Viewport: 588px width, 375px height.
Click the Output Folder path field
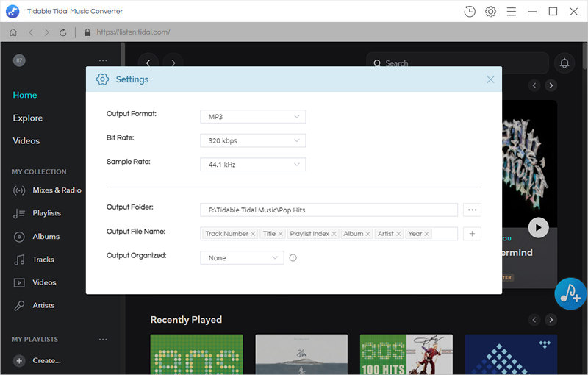point(329,210)
